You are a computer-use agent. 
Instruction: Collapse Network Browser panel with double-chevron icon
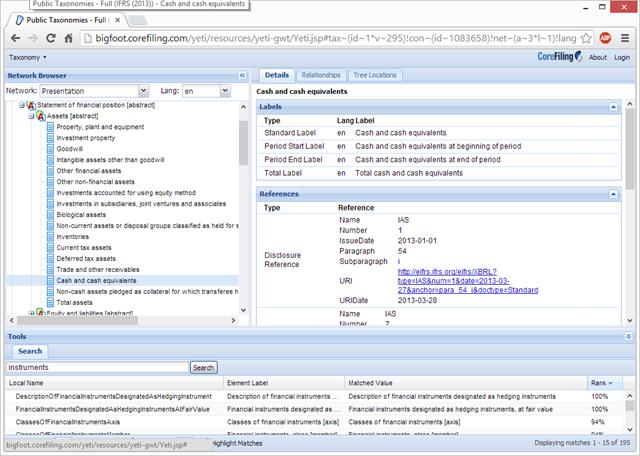click(x=242, y=76)
